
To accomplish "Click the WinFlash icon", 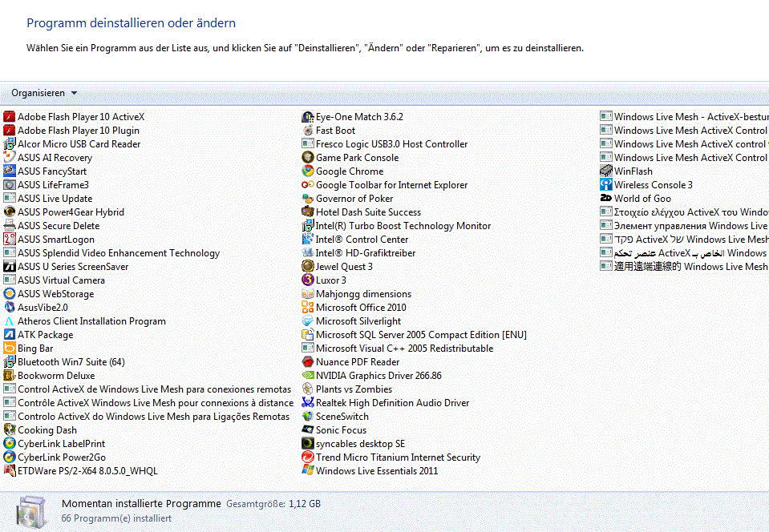I will pos(606,171).
